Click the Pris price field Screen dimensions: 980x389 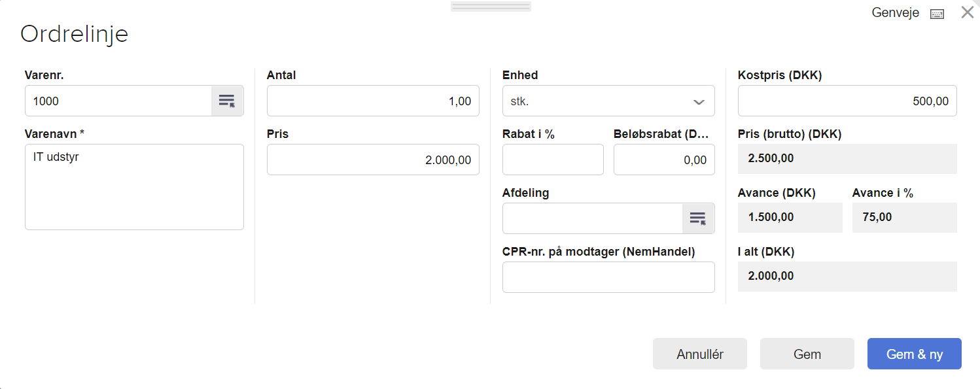[x=373, y=160]
